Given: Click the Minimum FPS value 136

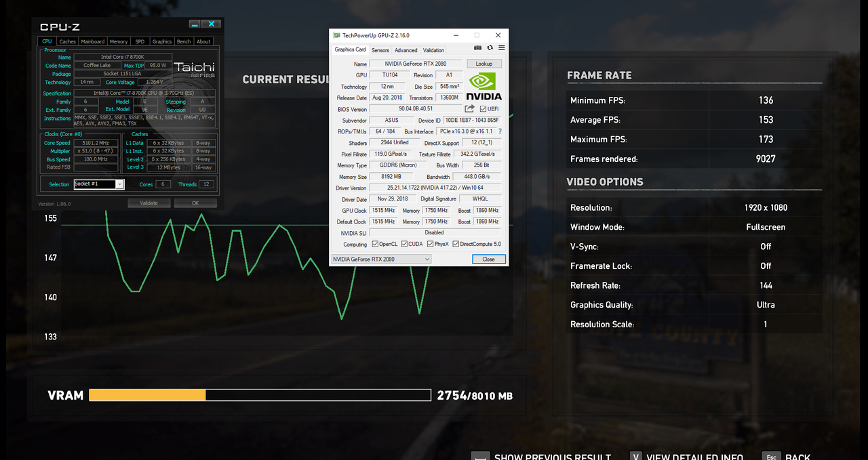Looking at the screenshot, I should (x=766, y=100).
